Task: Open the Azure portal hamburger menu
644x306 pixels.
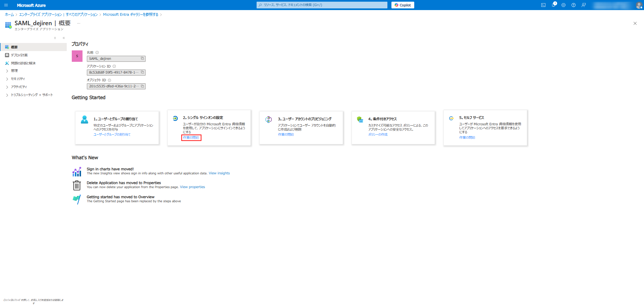Action: pyautogui.click(x=6, y=5)
